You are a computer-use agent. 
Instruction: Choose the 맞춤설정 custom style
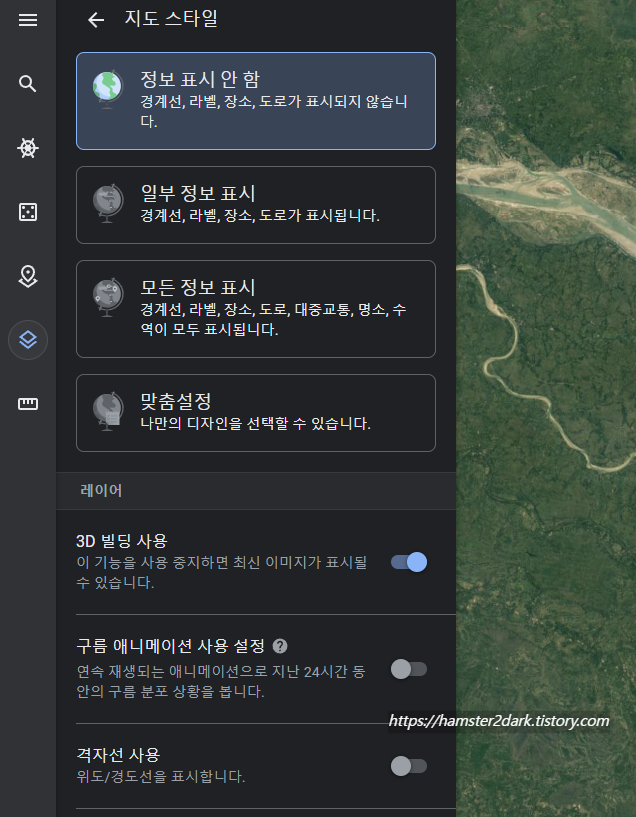click(x=256, y=413)
